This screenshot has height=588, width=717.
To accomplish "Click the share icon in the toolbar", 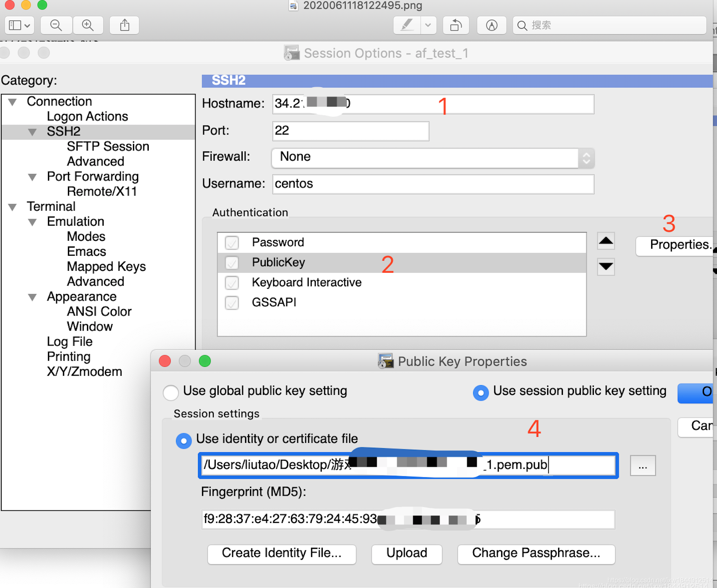I will [124, 25].
